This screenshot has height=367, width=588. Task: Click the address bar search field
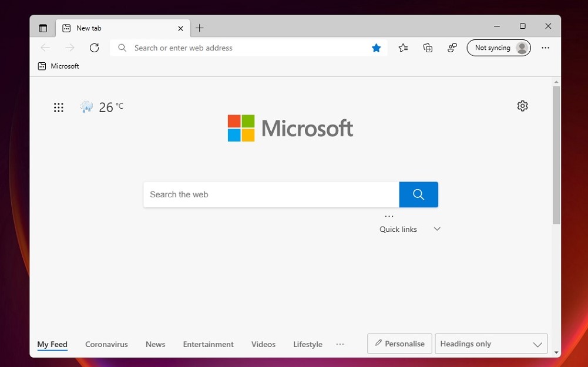[248, 48]
